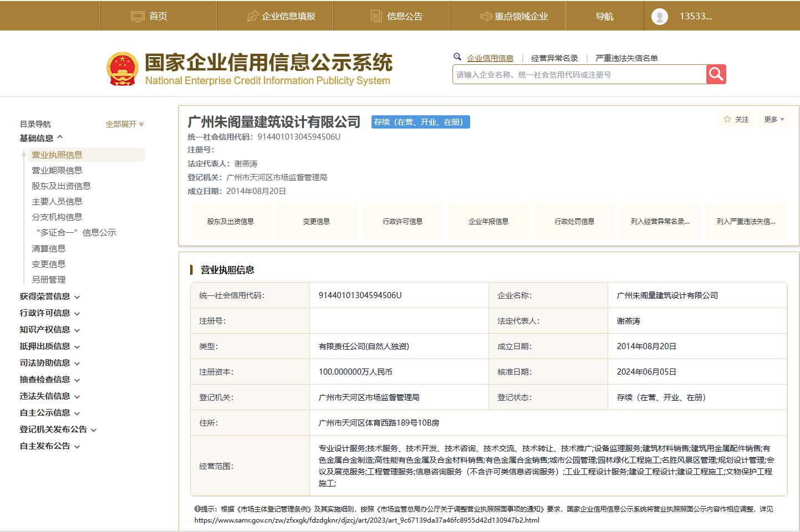Expand the 行政许可信息 sidebar section

click(50, 313)
